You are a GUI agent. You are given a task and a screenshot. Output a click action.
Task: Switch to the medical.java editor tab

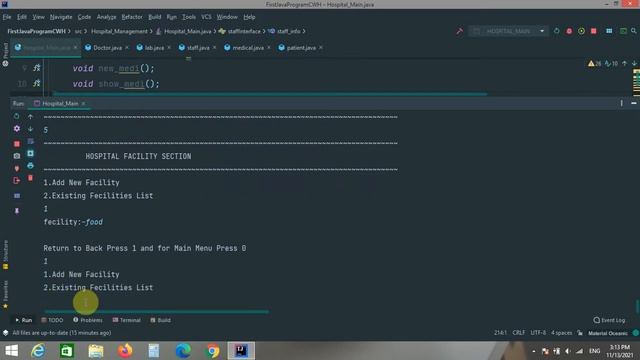point(248,48)
